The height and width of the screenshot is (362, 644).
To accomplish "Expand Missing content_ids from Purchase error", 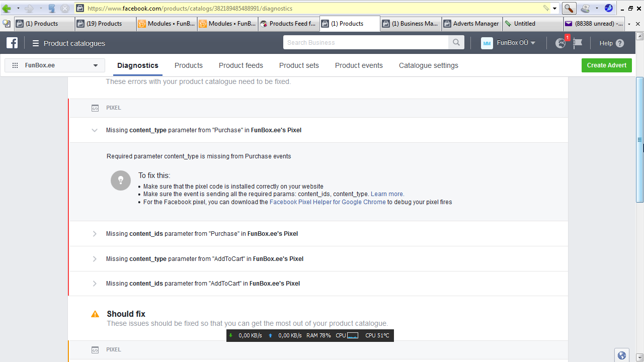I will point(94,234).
